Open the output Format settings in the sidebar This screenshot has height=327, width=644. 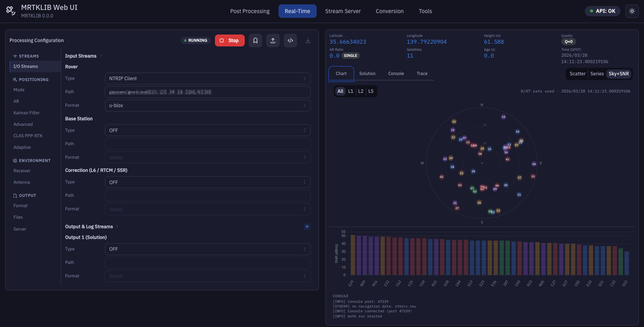click(35, 206)
